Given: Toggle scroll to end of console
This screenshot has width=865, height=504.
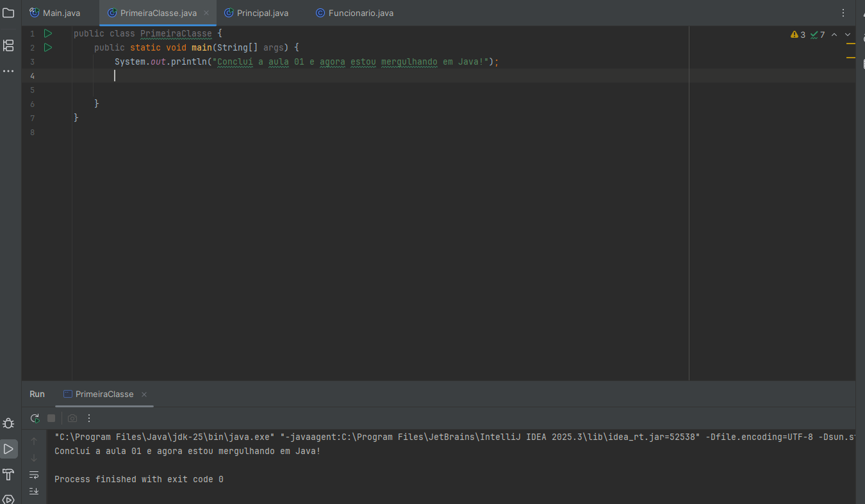Looking at the screenshot, I should click(x=34, y=491).
